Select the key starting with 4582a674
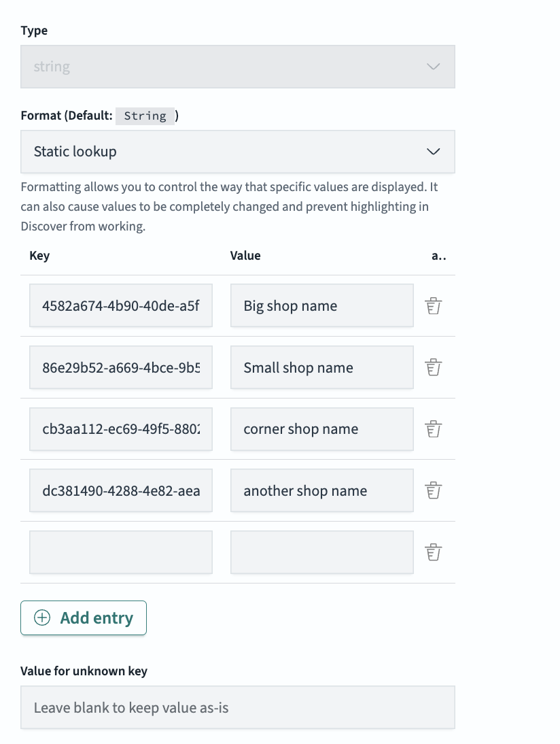 [120, 305]
